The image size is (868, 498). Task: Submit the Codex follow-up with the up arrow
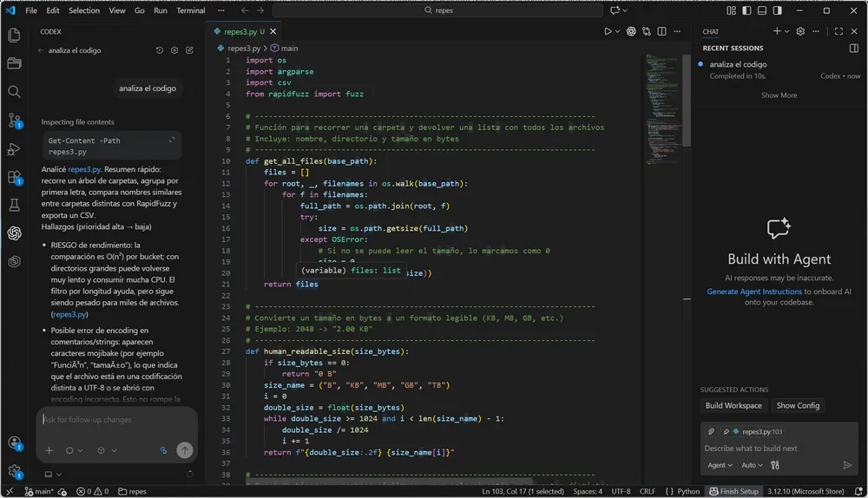pos(184,450)
